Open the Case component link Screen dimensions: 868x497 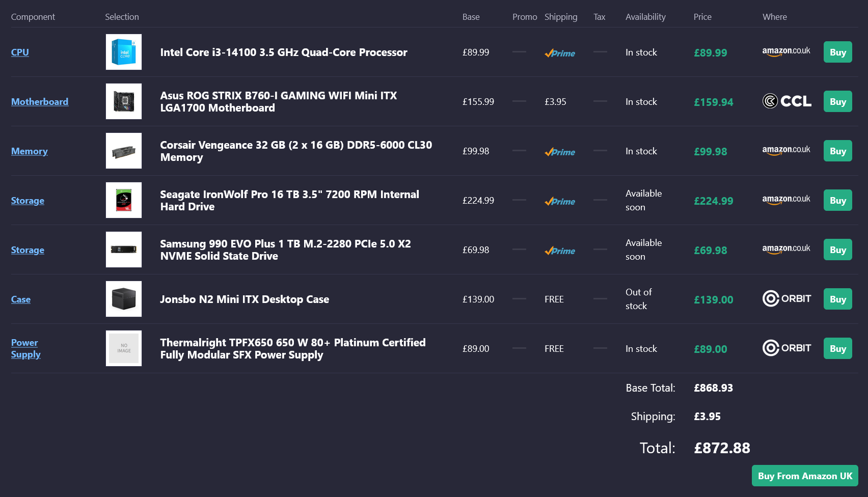(x=21, y=299)
